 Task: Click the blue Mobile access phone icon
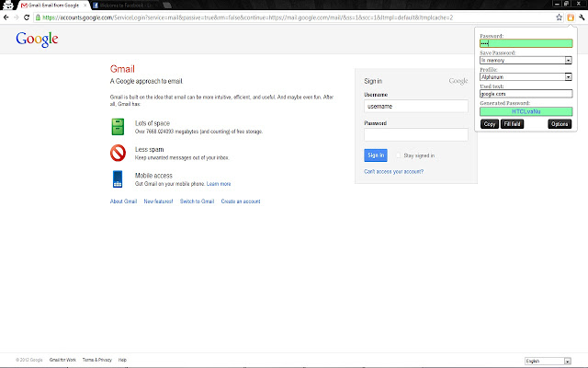point(118,179)
